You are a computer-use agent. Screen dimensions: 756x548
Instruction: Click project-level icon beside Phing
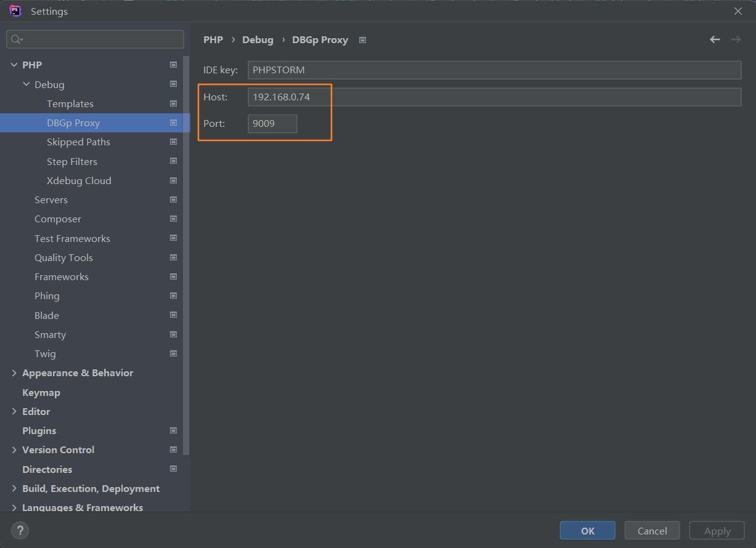click(173, 296)
